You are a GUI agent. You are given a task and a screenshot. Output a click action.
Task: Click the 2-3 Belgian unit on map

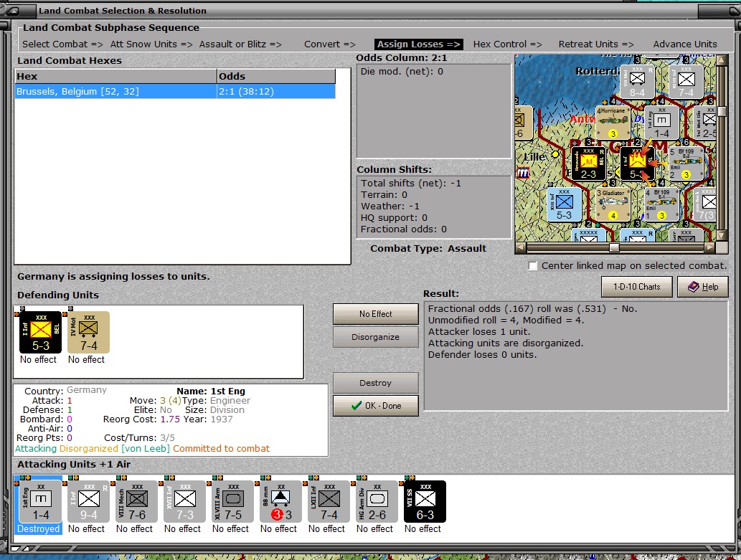click(x=588, y=163)
